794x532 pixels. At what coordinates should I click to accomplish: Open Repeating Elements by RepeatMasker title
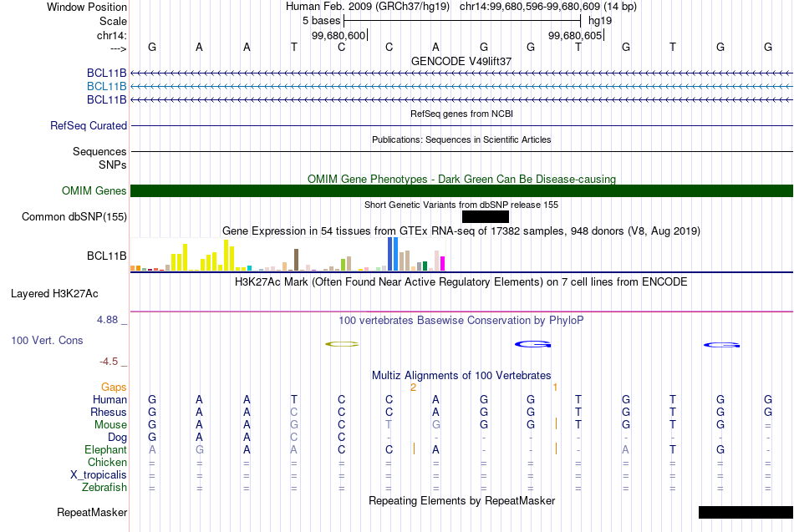(x=461, y=500)
